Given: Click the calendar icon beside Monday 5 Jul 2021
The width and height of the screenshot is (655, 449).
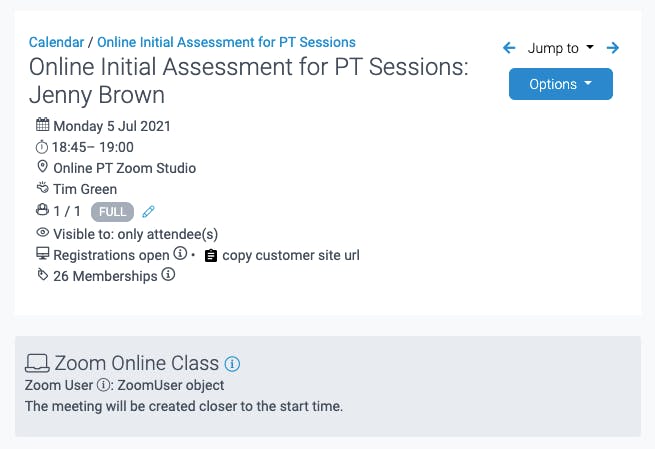Looking at the screenshot, I should [43, 124].
